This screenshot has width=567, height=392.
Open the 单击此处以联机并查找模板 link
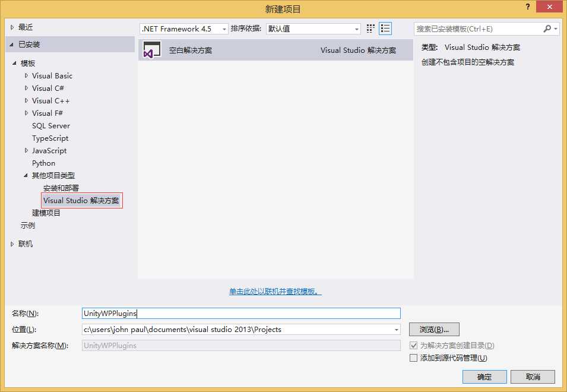275,292
